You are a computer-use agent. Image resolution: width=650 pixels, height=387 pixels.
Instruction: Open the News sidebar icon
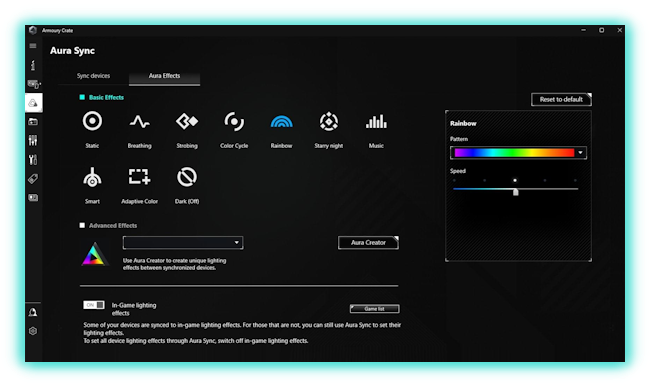pos(33,198)
